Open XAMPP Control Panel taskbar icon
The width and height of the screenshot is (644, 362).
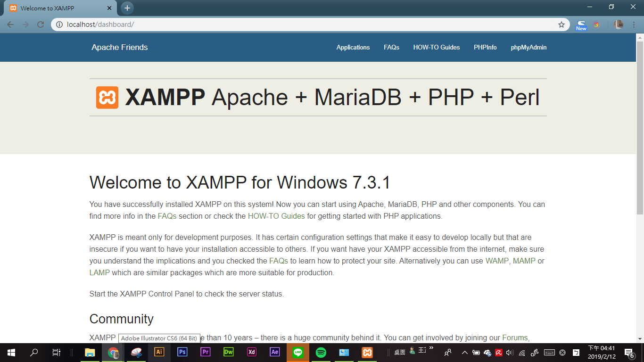pyautogui.click(x=367, y=352)
